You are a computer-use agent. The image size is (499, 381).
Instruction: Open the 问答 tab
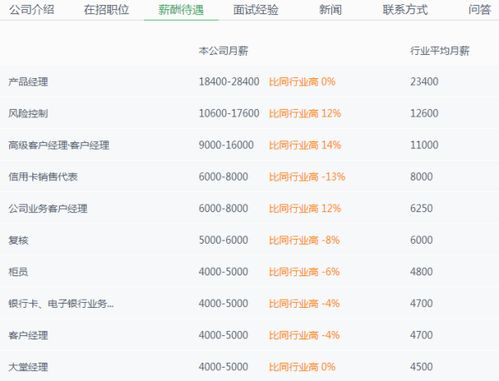tap(480, 10)
